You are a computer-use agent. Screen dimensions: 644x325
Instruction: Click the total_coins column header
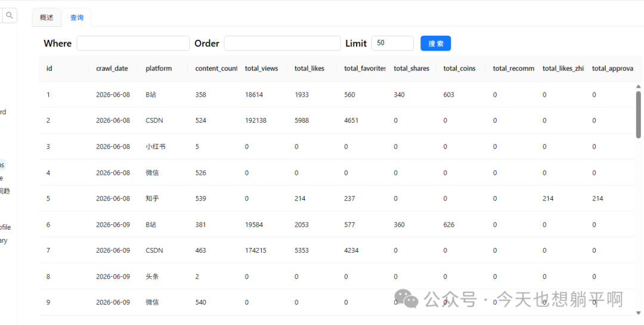[x=460, y=69]
